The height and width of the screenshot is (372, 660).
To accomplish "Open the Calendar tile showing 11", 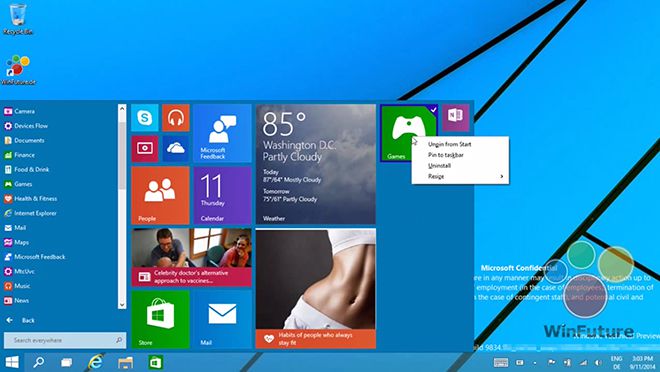I will (x=222, y=195).
